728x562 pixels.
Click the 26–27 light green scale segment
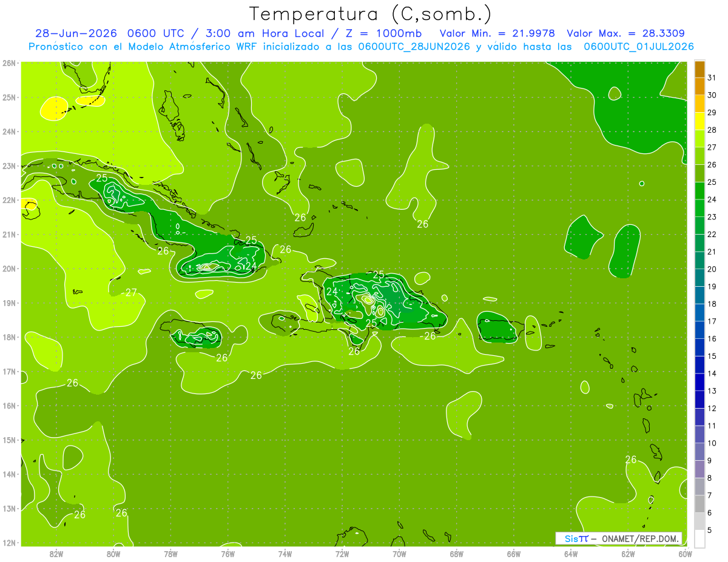[x=699, y=156]
